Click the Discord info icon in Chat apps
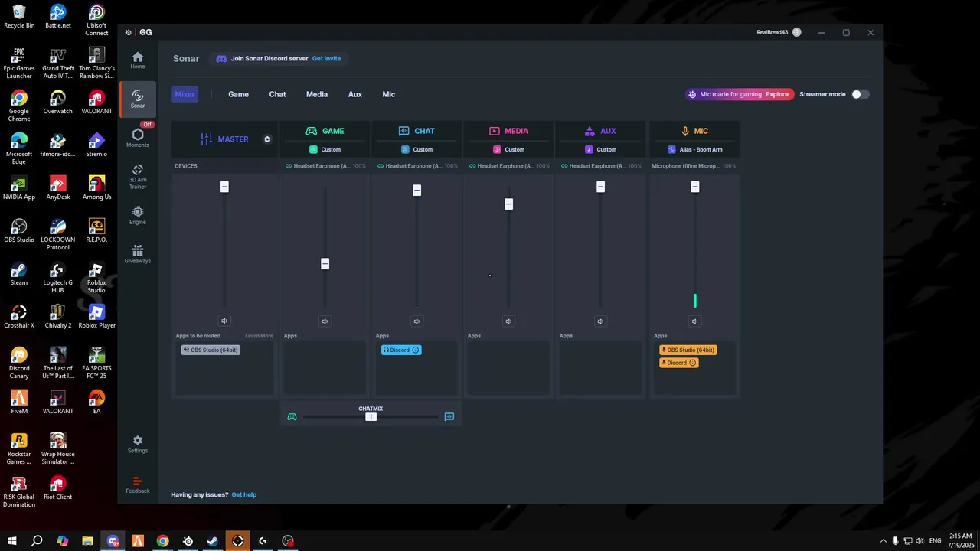The width and height of the screenshot is (980, 551). coord(416,350)
